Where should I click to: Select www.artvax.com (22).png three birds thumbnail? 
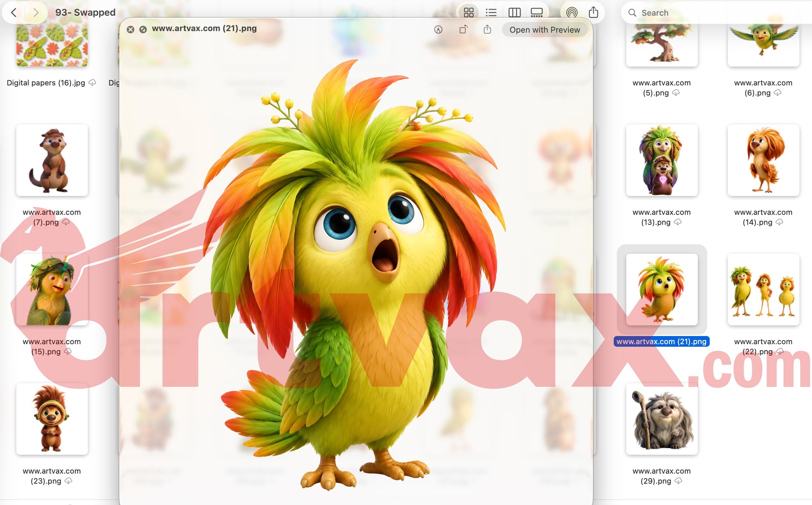click(763, 289)
